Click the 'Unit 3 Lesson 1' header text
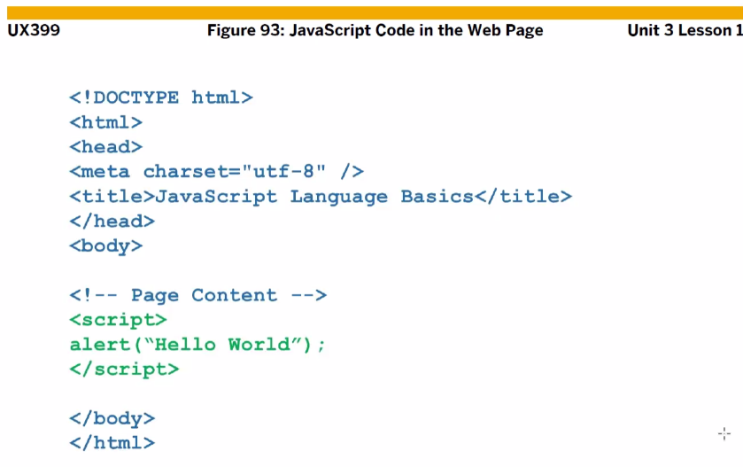Viewport: 743px width, 467px height. pyautogui.click(x=685, y=30)
